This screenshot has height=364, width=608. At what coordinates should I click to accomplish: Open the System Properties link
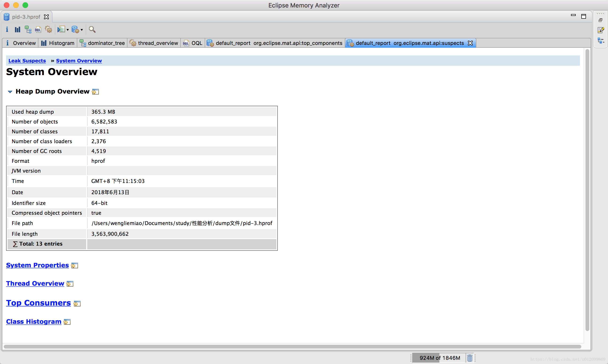(x=37, y=265)
